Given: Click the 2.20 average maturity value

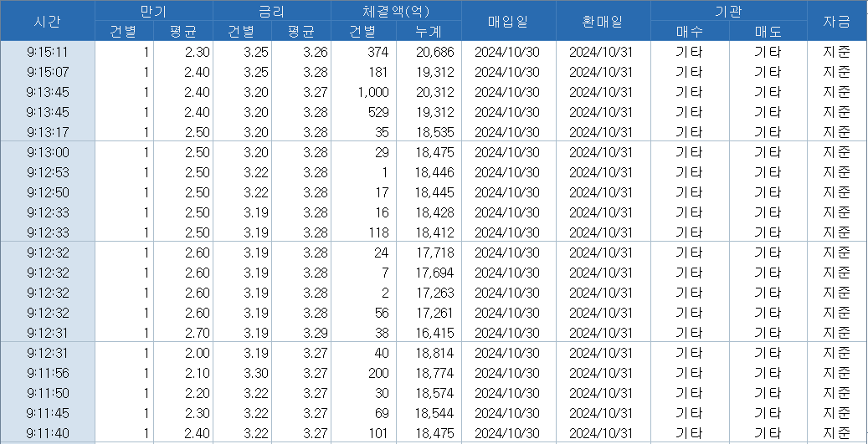Looking at the screenshot, I should coord(198,393).
